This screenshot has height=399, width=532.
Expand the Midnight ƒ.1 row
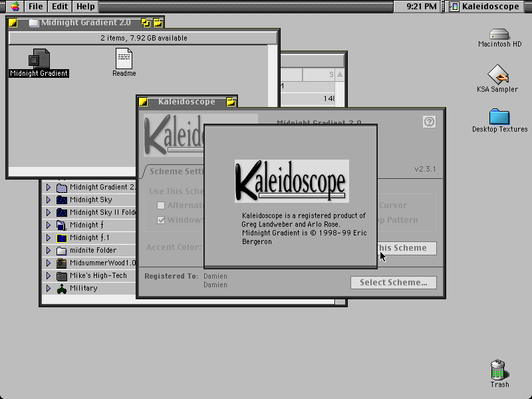coord(48,237)
